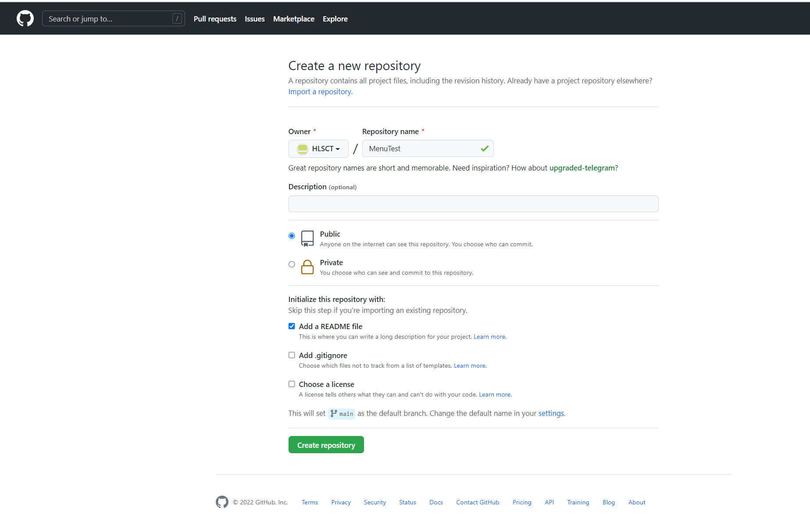Open the Docs footer link
Image resolution: width=810 pixels, height=532 pixels.
(x=436, y=502)
